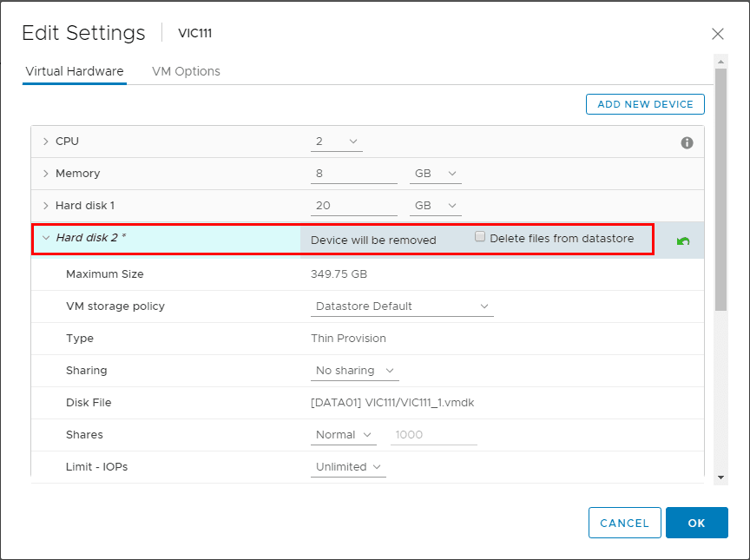
Task: Click the CPU info icon
Action: point(687,142)
